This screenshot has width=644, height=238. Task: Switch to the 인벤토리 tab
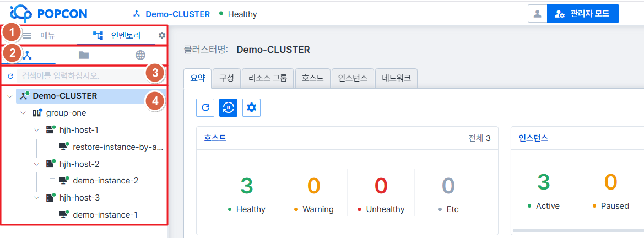point(117,36)
